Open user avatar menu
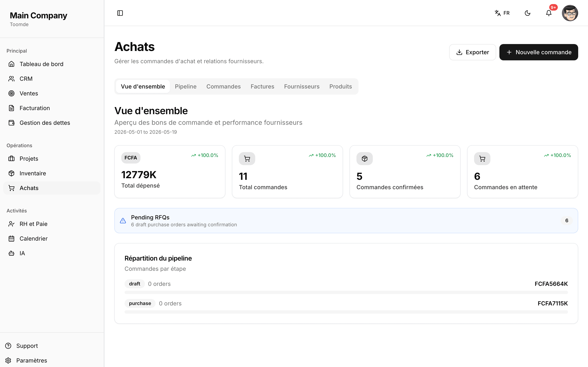 pyautogui.click(x=570, y=13)
